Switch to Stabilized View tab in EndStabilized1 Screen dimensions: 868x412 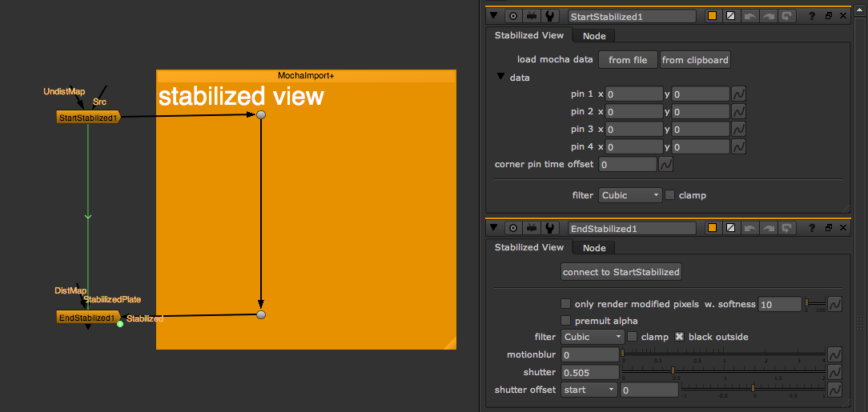pyautogui.click(x=528, y=247)
